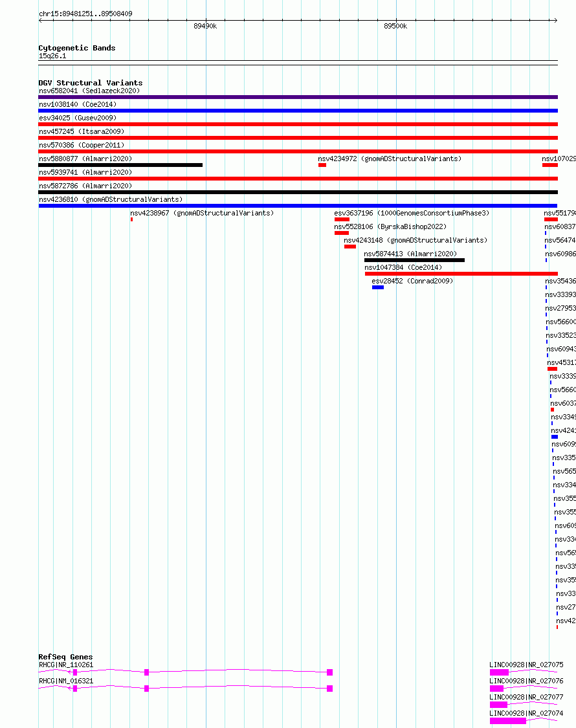Image resolution: width=576 pixels, height=728 pixels.
Task: Click the small red bar of nsv4234972
Action: tap(322, 165)
